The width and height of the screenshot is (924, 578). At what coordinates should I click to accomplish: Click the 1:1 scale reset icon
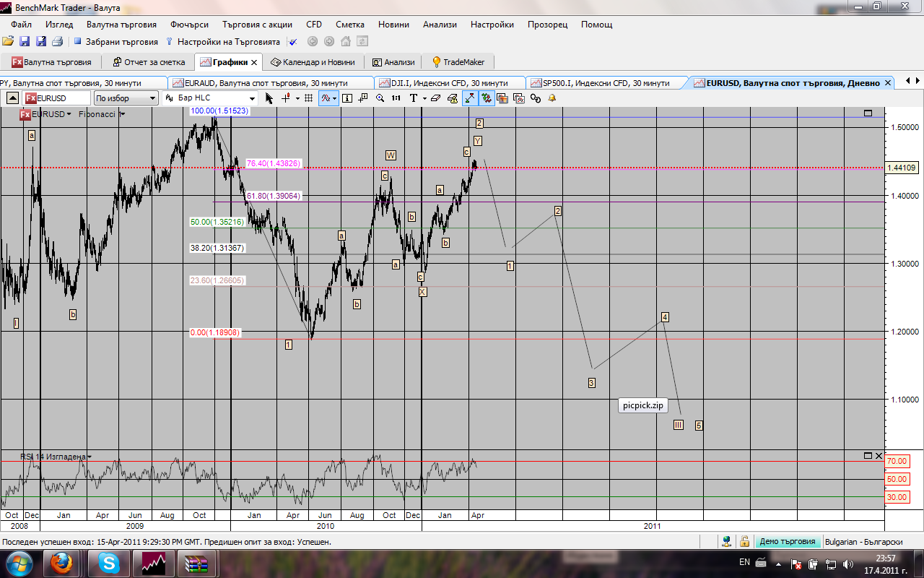tap(396, 98)
